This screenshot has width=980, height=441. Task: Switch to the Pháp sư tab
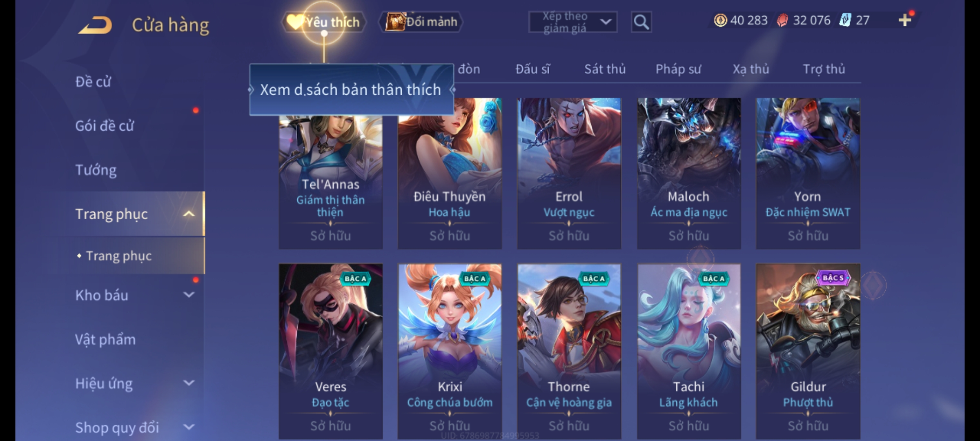pyautogui.click(x=678, y=69)
